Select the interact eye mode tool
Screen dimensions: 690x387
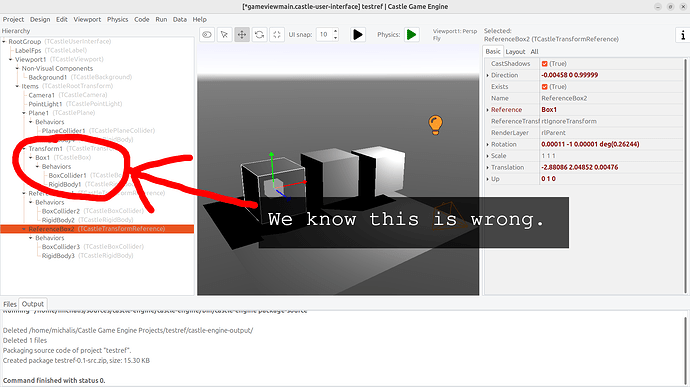click(x=207, y=34)
